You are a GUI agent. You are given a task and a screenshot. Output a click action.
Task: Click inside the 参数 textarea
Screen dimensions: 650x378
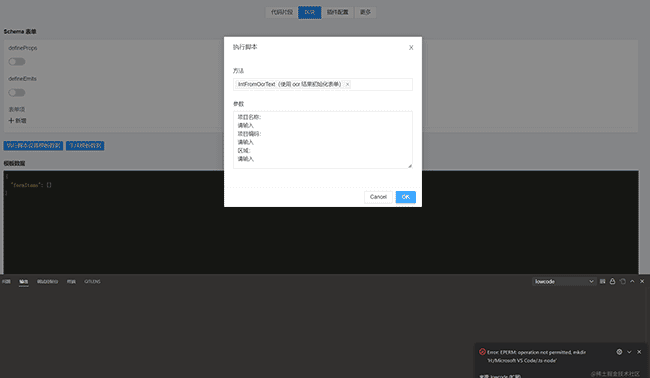click(323, 140)
